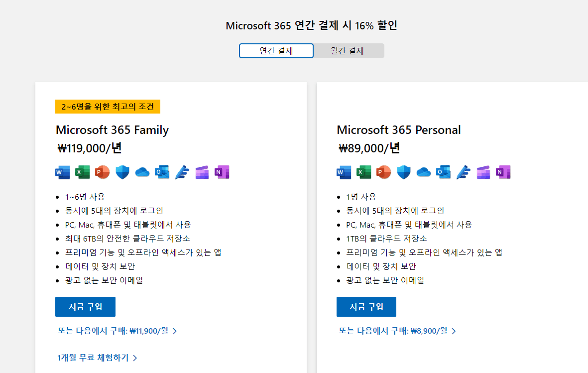Click the Word icon under Microsoft 365 Family

pyautogui.click(x=63, y=172)
